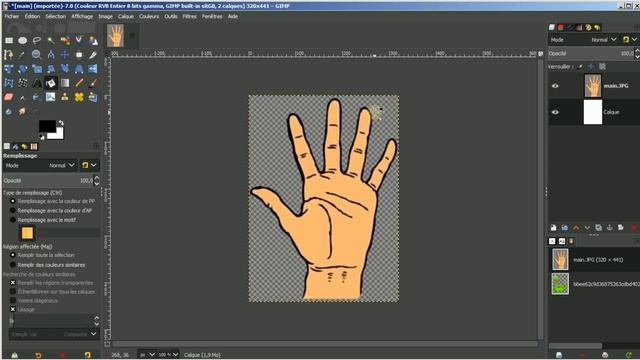Image resolution: width=640 pixels, height=360 pixels.
Task: Select the Move tool
Action: coord(65,55)
